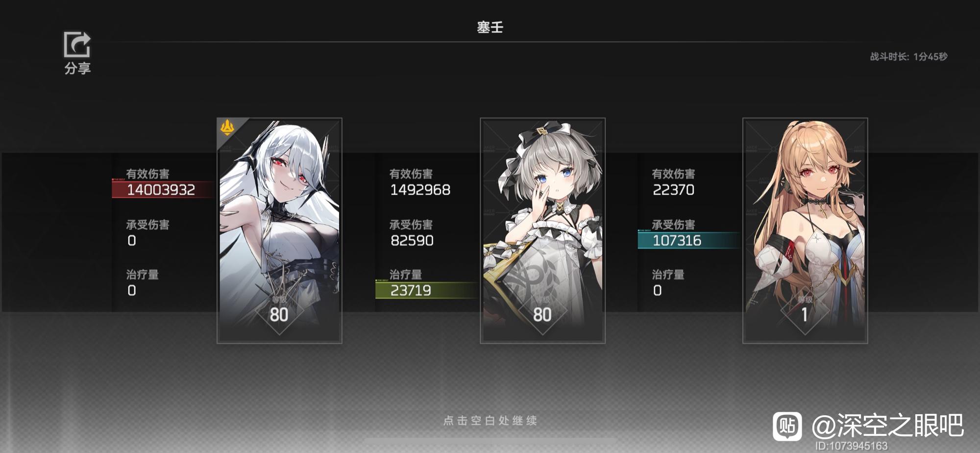Tap the share arrow icon
Image resolution: width=980 pixels, height=453 pixels.
(x=77, y=45)
